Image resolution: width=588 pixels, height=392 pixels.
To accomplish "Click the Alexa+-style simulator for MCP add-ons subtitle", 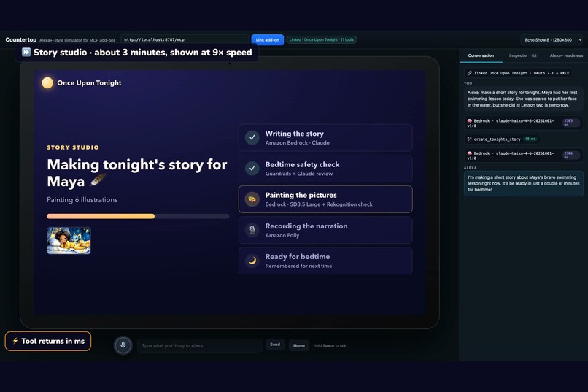I will coord(77,40).
